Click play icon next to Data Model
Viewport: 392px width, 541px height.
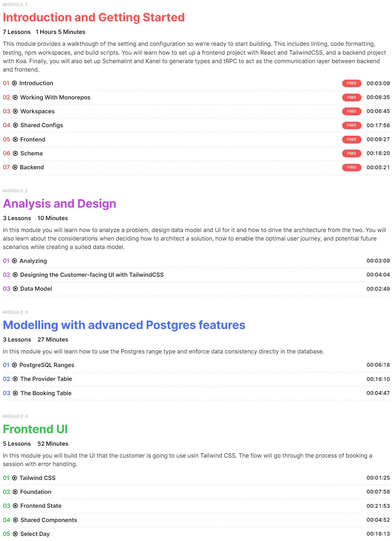click(x=15, y=289)
